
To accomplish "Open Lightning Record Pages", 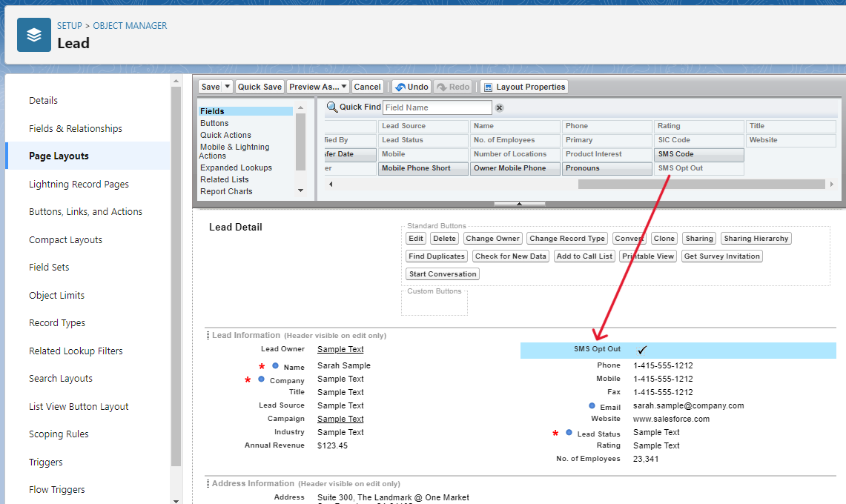I will pos(79,184).
